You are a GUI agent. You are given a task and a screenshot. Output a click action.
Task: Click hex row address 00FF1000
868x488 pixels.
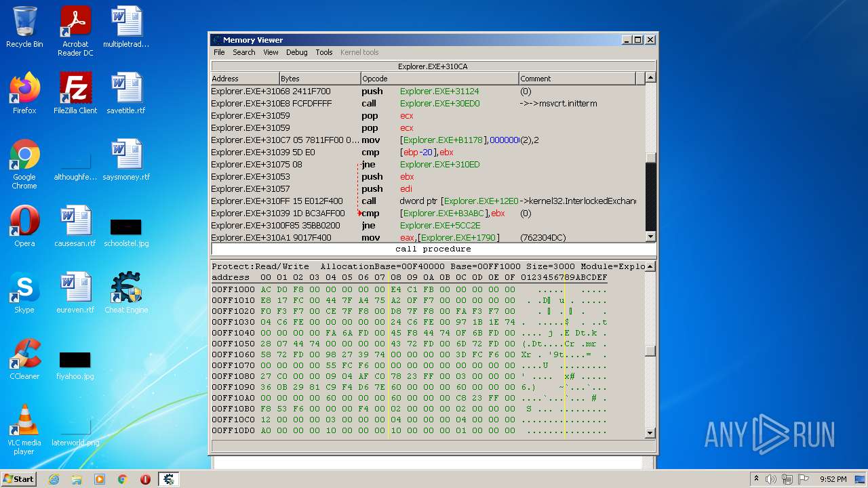tap(233, 289)
